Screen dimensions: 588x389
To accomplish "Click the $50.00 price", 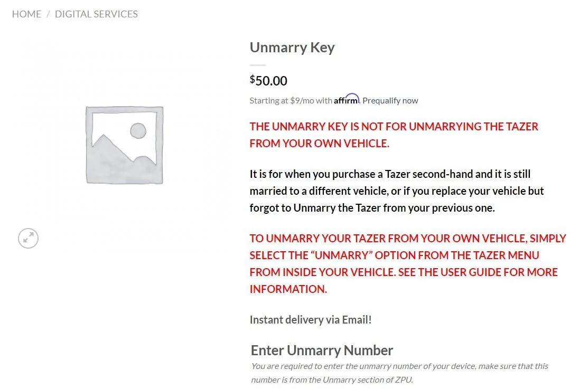I will click(x=268, y=81).
